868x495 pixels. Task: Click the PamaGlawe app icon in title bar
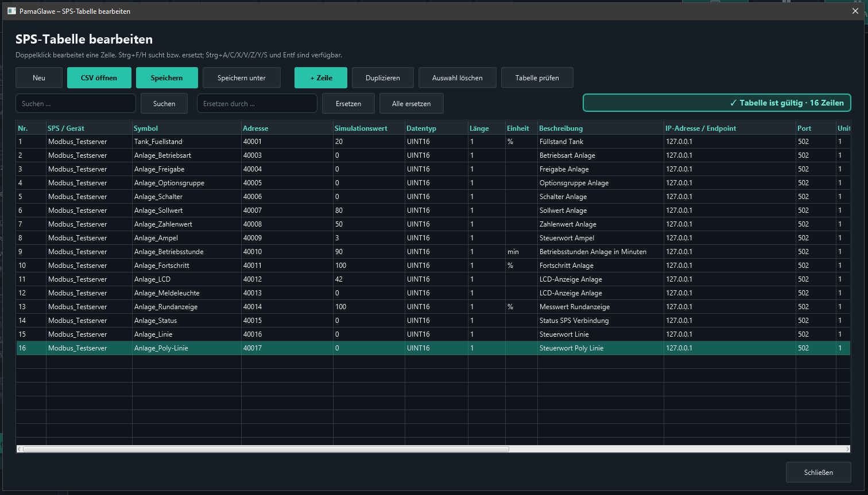tap(11, 11)
